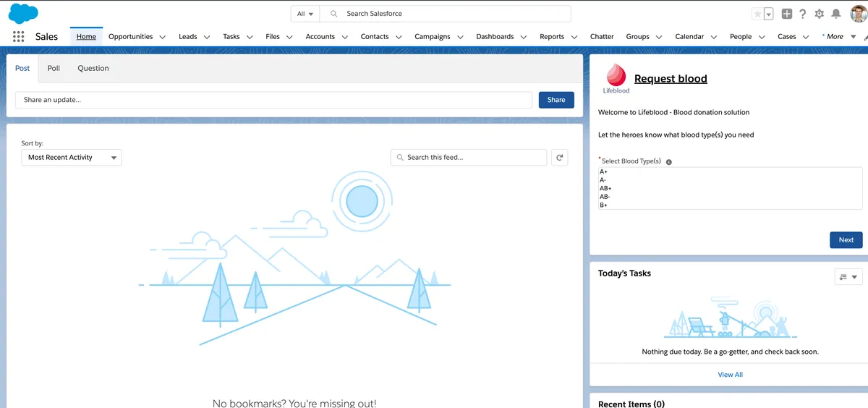868x408 pixels.
Task: Expand the Files tab chevron
Action: click(x=289, y=37)
